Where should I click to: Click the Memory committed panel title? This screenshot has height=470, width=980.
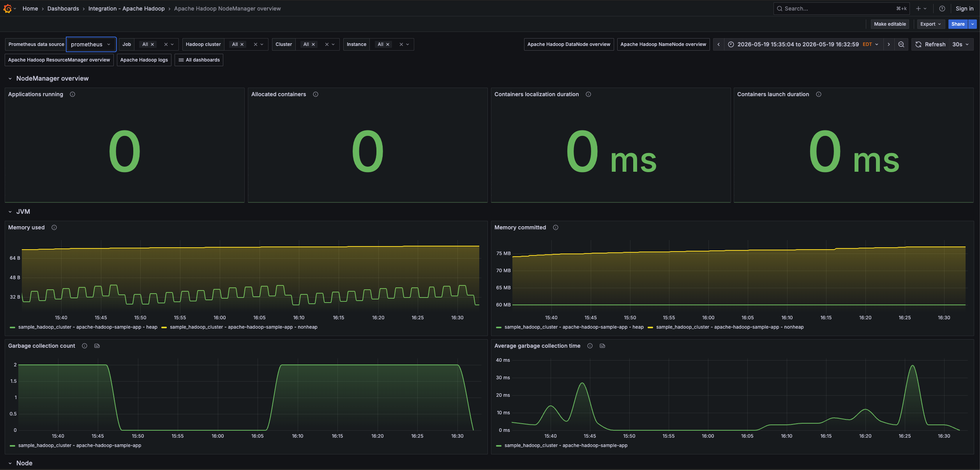coord(520,227)
